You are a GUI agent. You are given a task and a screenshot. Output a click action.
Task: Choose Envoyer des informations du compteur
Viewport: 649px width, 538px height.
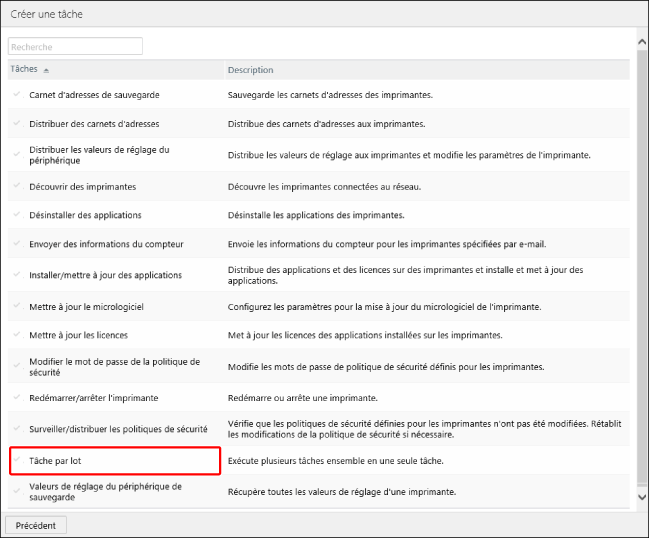pyautogui.click(x=106, y=244)
